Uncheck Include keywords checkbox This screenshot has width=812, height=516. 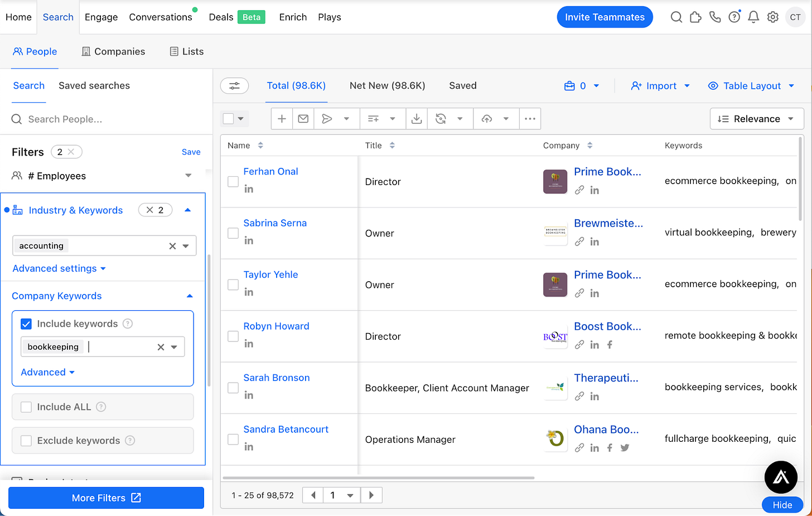(x=26, y=324)
